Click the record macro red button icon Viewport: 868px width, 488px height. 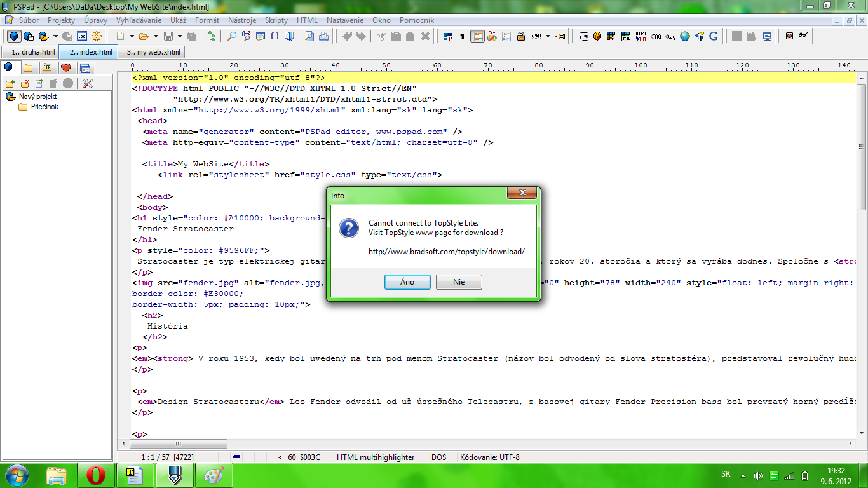click(789, 36)
